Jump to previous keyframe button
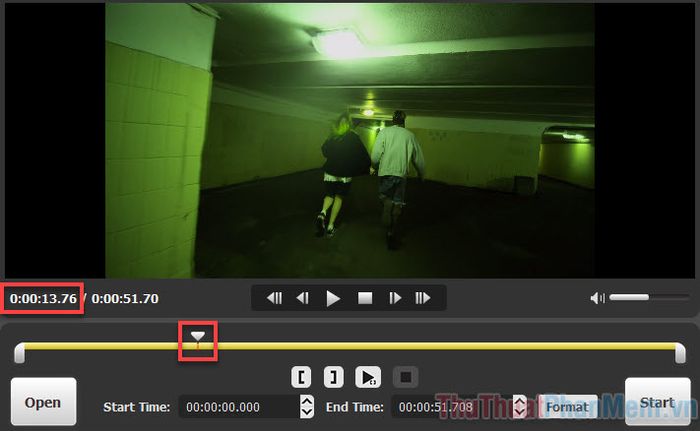Screen dimensions: 700x431 [274, 298]
